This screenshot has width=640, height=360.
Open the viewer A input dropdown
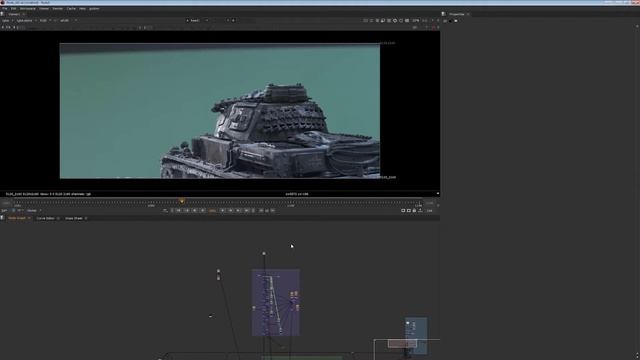(198, 20)
